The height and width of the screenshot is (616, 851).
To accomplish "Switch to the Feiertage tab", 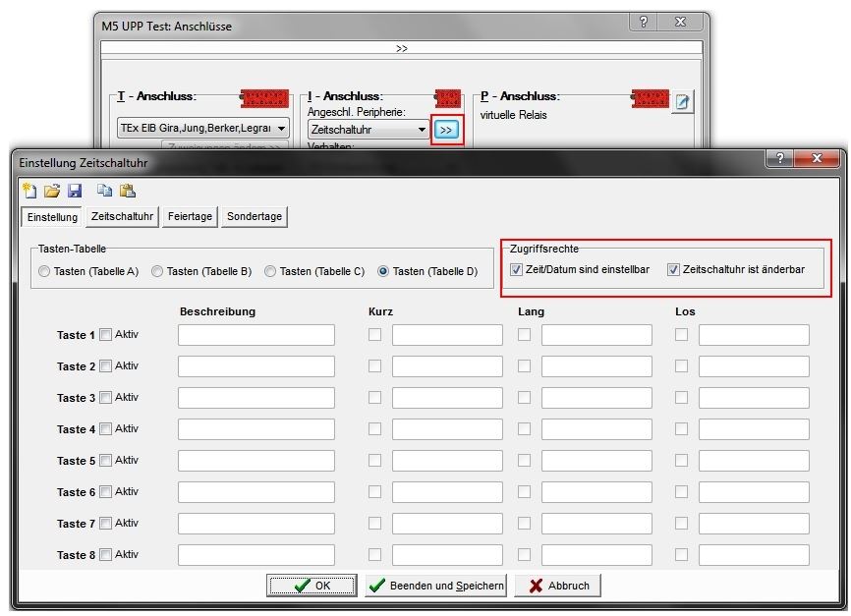I will 190,216.
